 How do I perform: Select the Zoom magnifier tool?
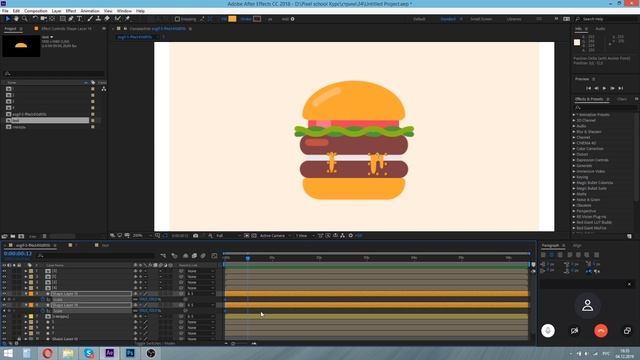tap(24, 19)
